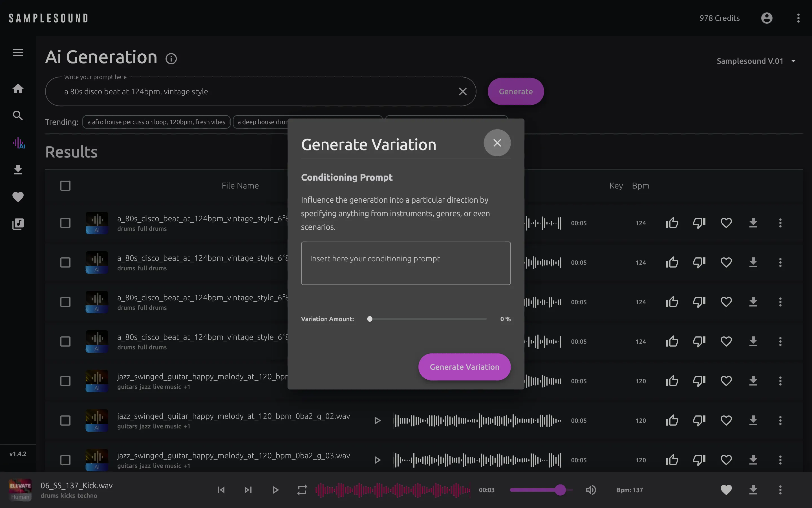Seek within the jazz_swinged_guitar g_02.wav waveform
812x508 pixels.
[477, 420]
